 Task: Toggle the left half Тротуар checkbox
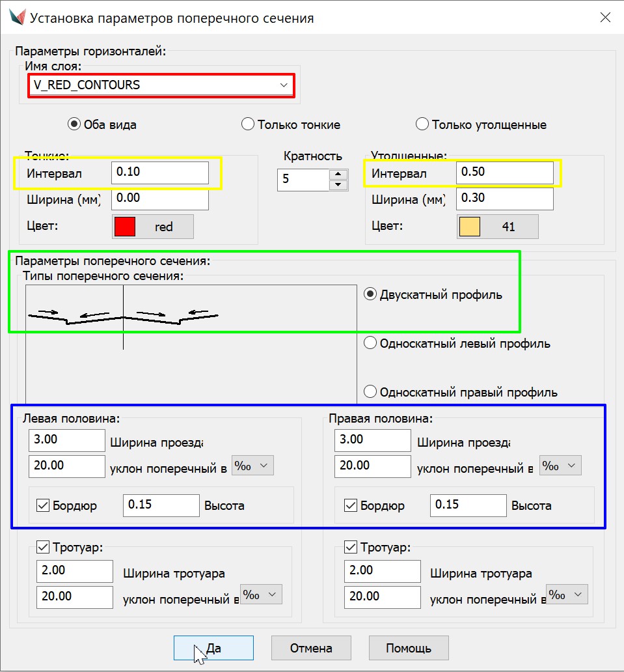44,546
